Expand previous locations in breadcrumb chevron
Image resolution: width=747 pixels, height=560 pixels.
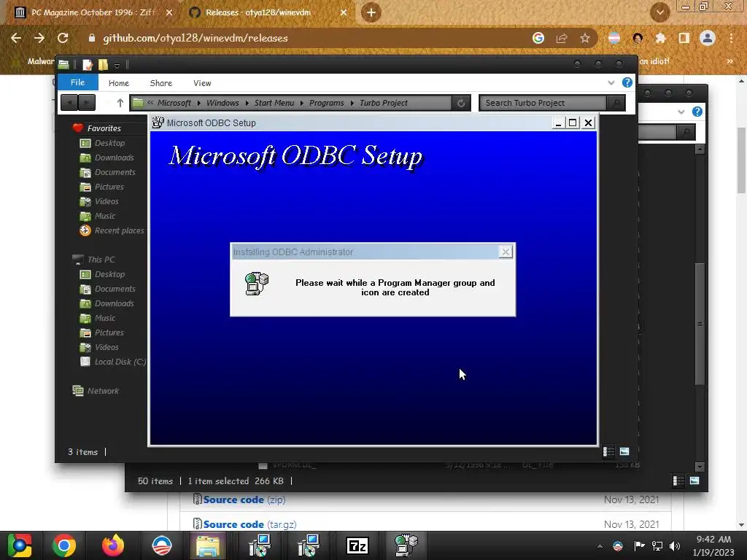150,102
